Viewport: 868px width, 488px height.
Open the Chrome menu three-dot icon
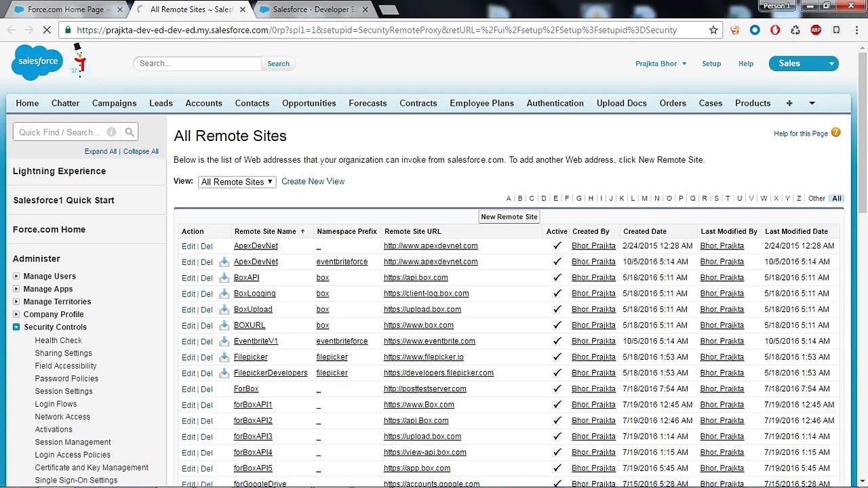coord(855,30)
